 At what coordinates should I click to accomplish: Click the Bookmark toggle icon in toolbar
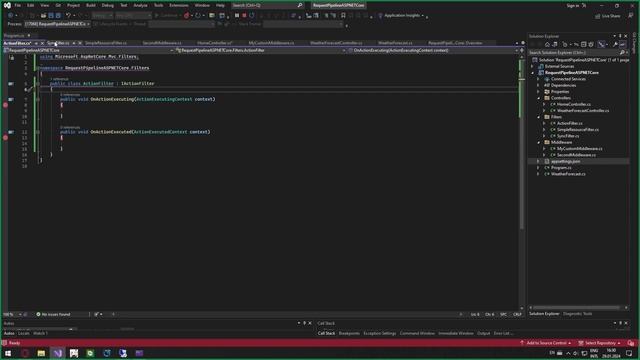(343, 16)
